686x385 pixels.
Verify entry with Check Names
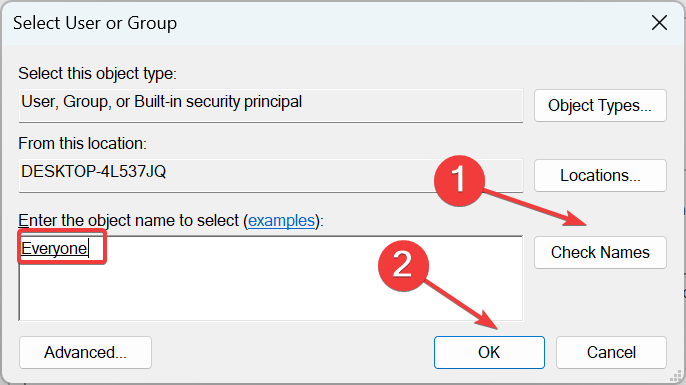(x=600, y=252)
